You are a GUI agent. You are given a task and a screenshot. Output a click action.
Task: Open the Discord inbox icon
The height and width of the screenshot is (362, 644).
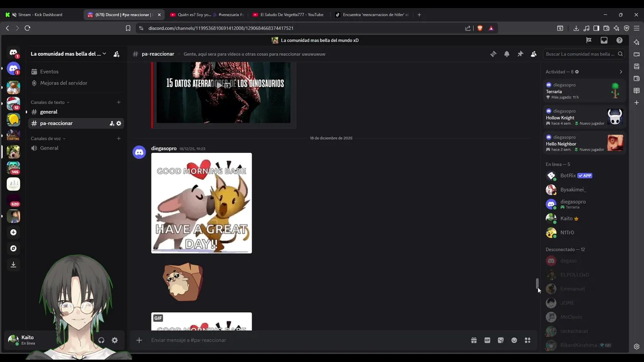(x=604, y=40)
